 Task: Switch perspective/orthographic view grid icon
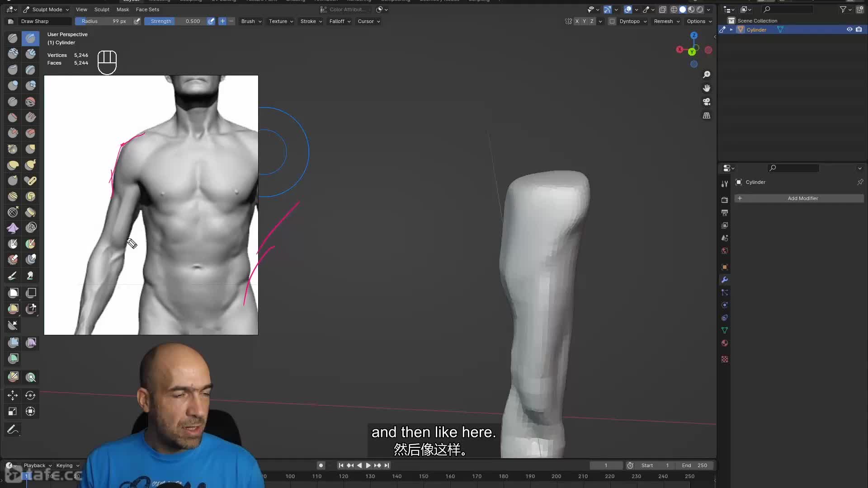pyautogui.click(x=707, y=116)
